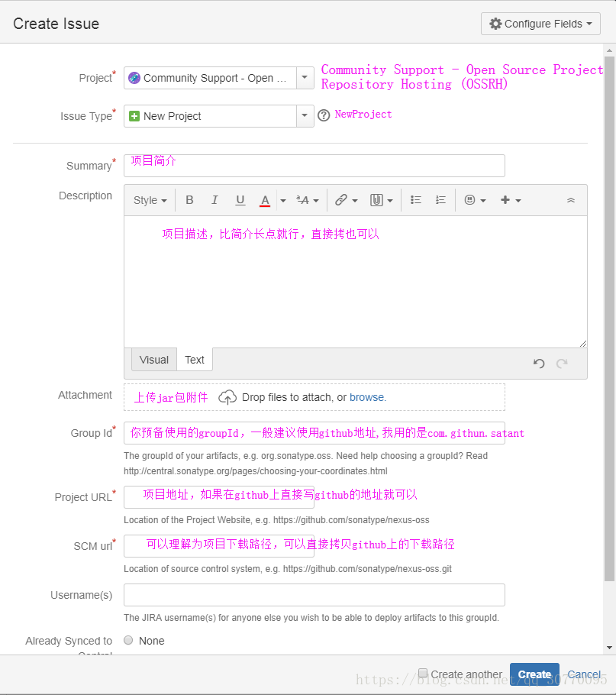Select the None radio button
This screenshot has width=616, height=695.
pyautogui.click(x=128, y=640)
